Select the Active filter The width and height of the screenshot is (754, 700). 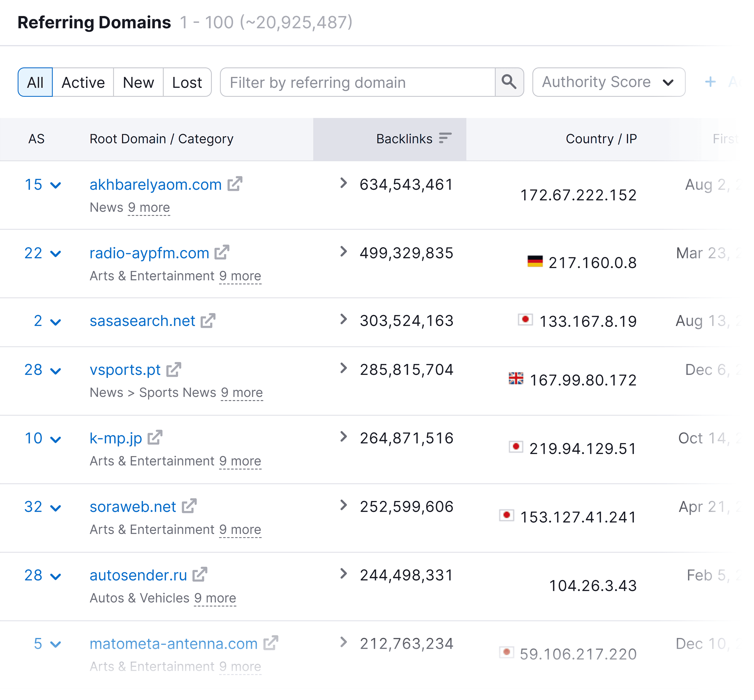click(83, 82)
